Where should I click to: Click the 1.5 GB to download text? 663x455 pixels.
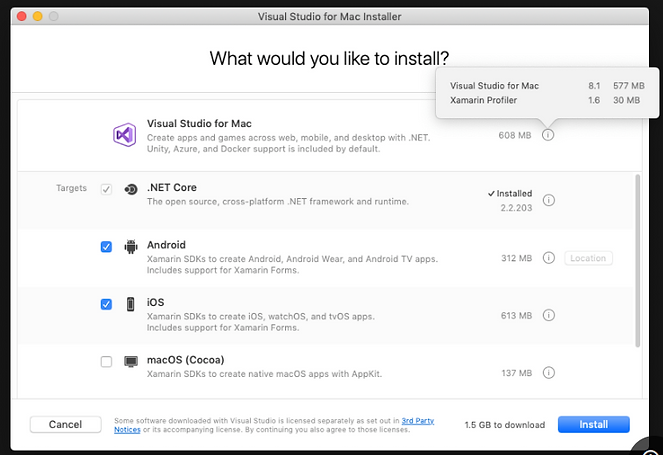coord(504,425)
